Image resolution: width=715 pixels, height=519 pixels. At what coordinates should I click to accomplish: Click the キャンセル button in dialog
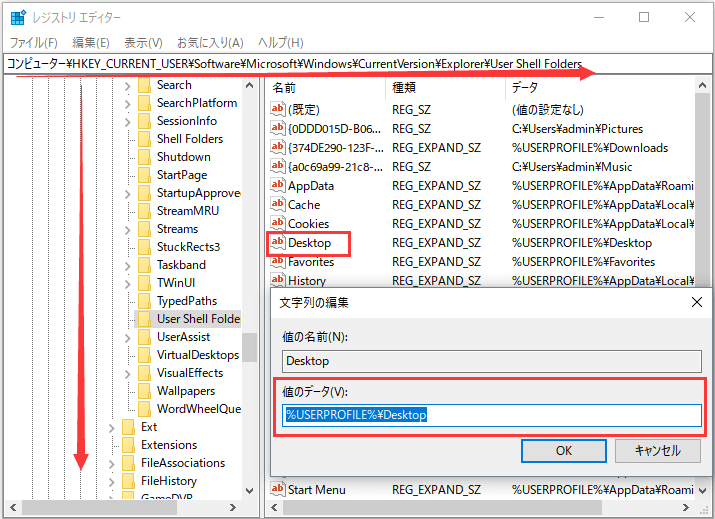pyautogui.click(x=658, y=451)
